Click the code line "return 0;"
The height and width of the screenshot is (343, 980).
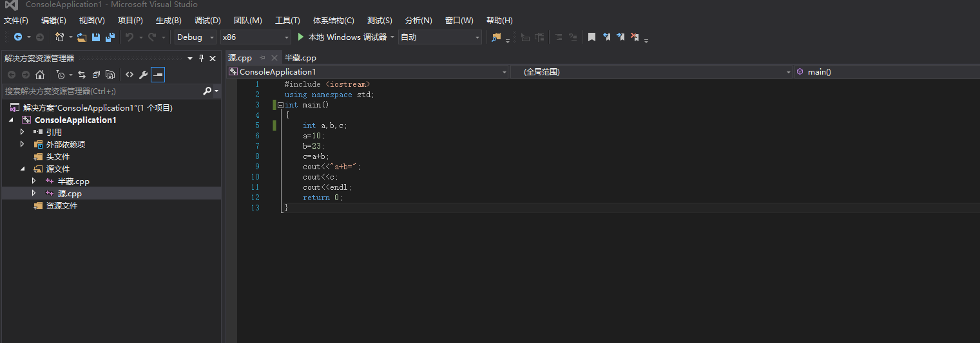tap(323, 198)
